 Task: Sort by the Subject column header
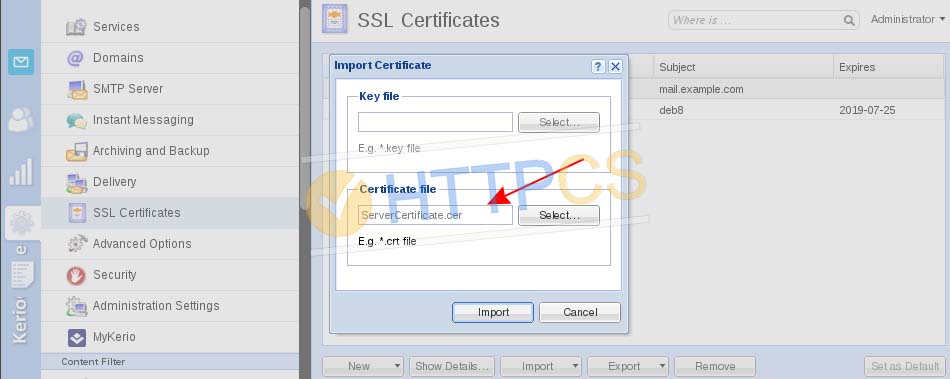[743, 67]
